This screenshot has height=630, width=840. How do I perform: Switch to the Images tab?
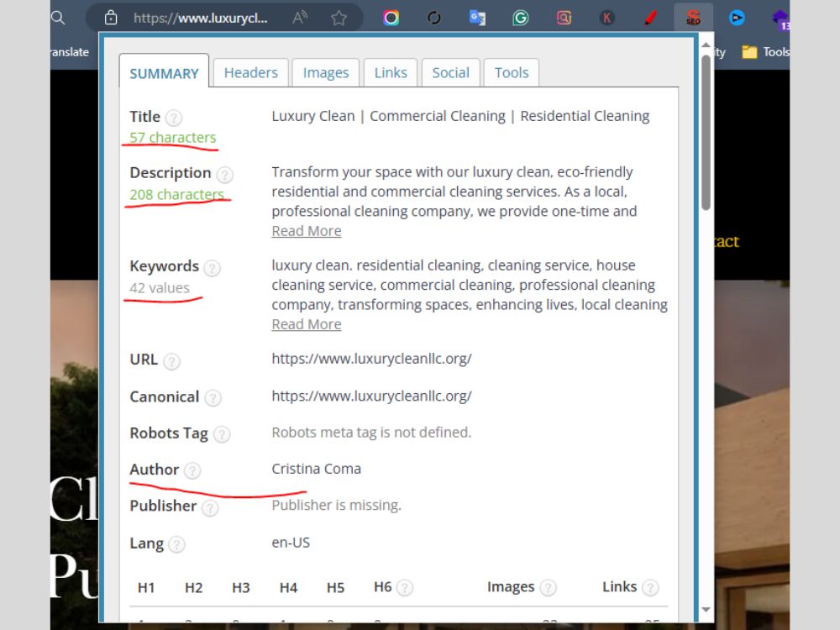click(325, 72)
